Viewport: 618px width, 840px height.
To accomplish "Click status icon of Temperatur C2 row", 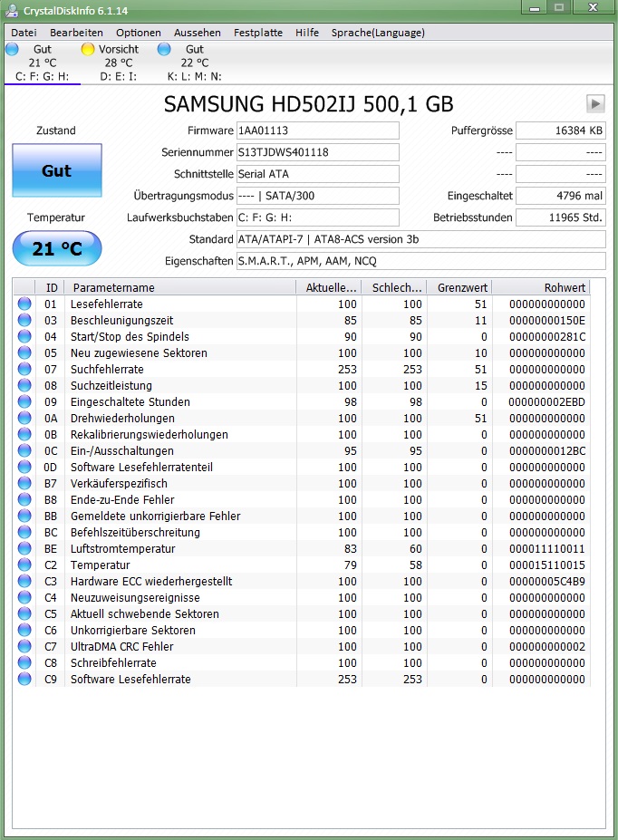I will pyautogui.click(x=24, y=565).
